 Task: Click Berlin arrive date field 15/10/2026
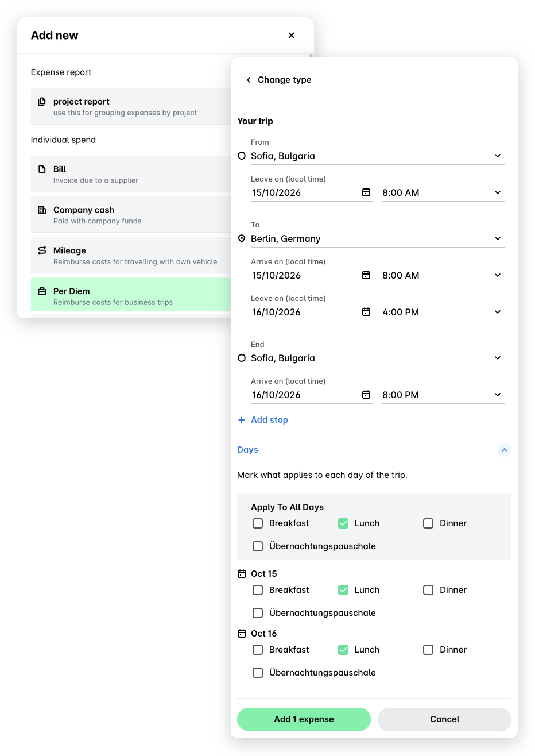[312, 275]
